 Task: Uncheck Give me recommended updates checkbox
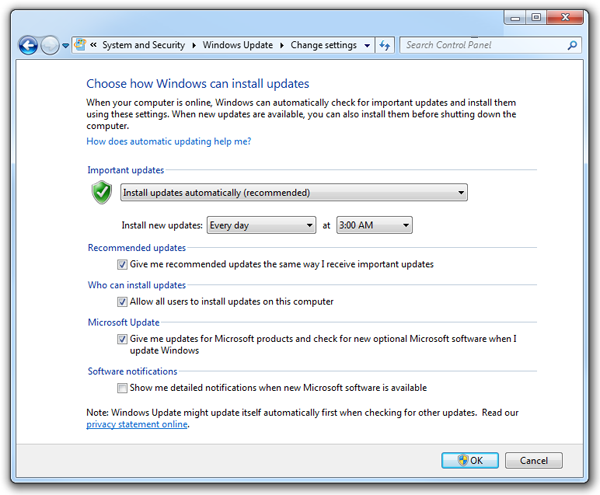click(x=122, y=264)
